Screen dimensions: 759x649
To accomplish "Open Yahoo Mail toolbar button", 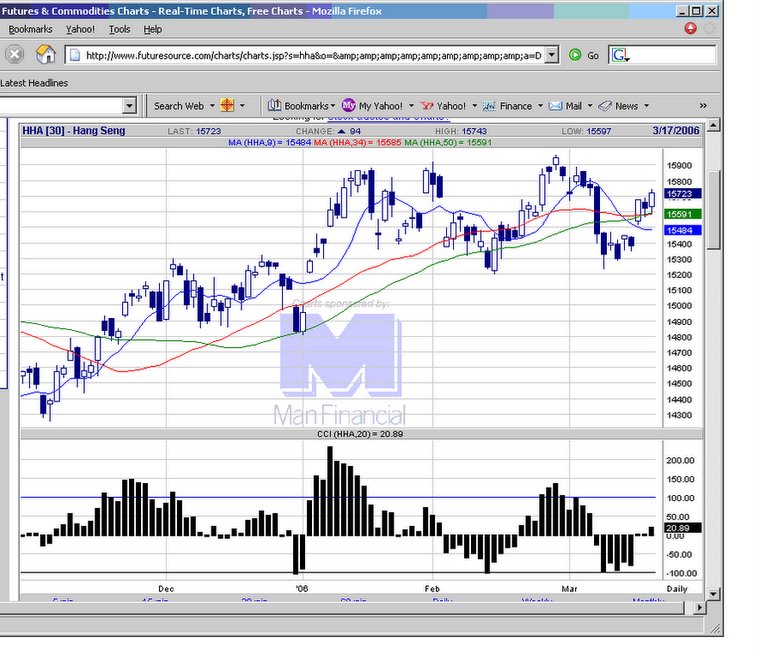I will click(565, 106).
